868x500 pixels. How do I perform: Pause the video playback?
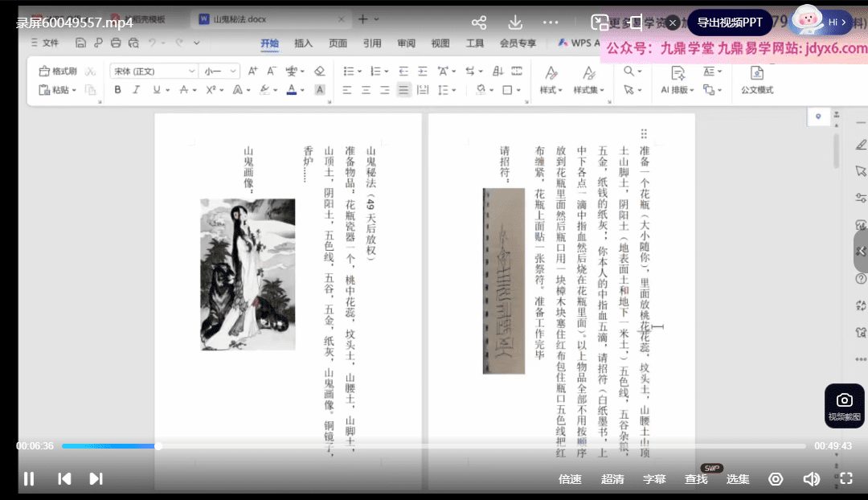29,479
